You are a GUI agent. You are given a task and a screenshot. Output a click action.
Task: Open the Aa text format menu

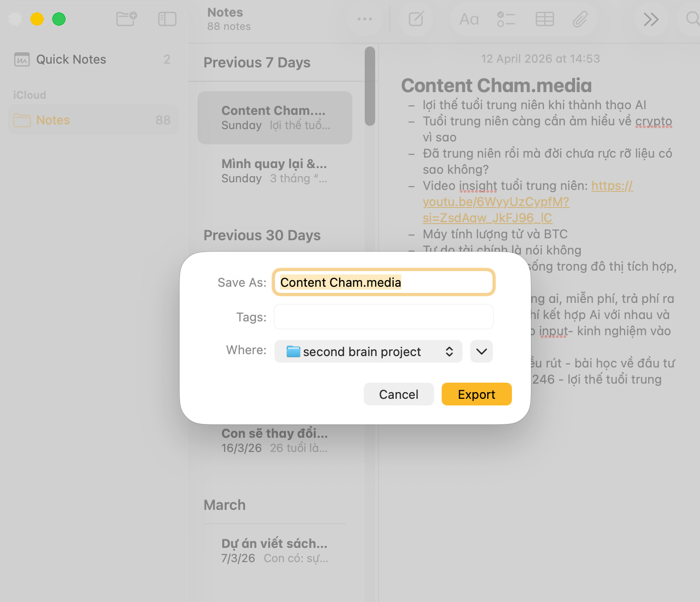469,19
